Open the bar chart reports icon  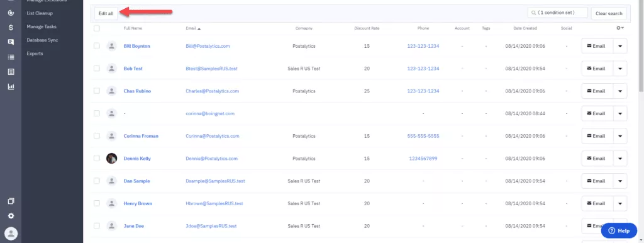pyautogui.click(x=11, y=87)
